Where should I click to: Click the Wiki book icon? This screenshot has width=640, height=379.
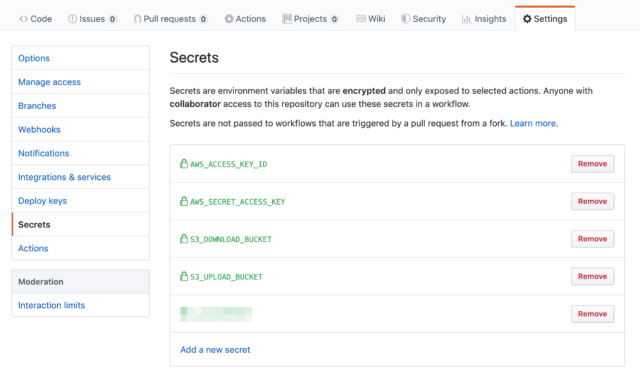360,19
